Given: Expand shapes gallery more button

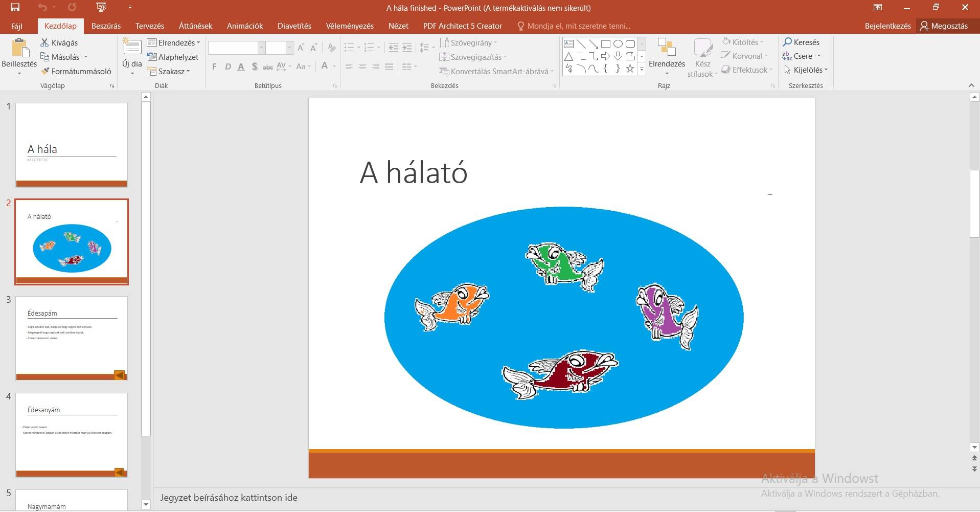Looking at the screenshot, I should tap(642, 70).
